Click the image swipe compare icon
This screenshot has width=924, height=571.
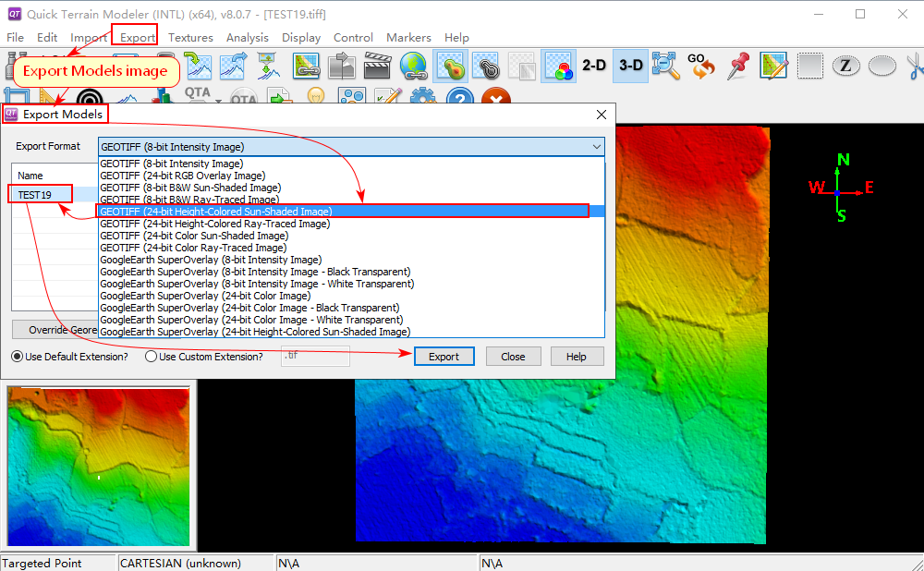point(342,66)
